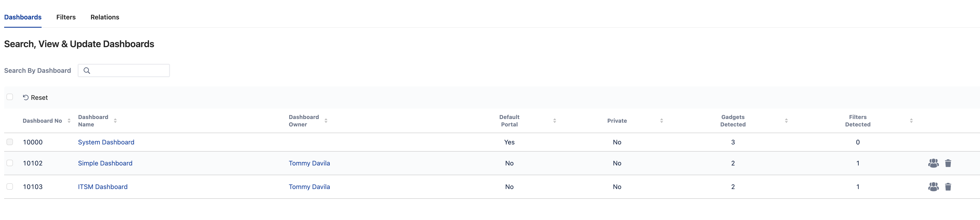Open the System Dashboard link
980x220 pixels.
106,142
